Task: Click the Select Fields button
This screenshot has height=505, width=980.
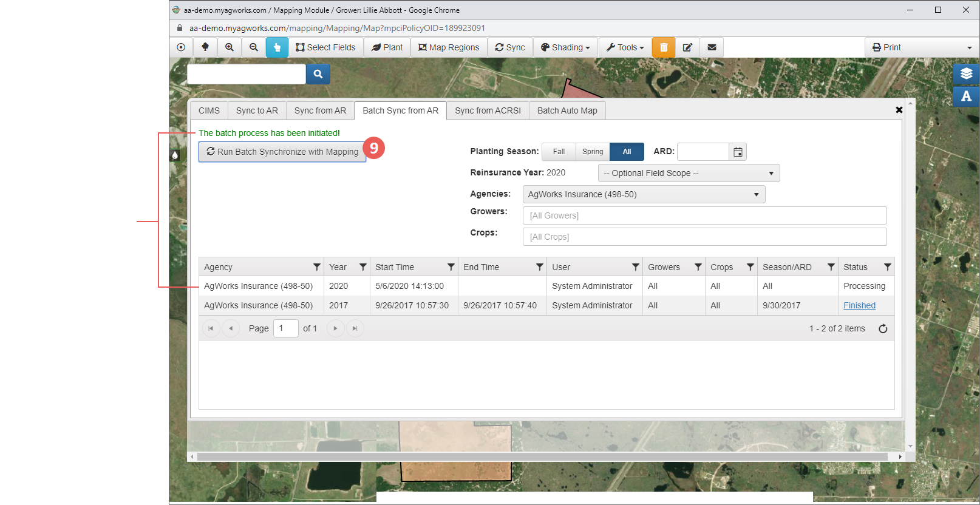Action: point(325,47)
